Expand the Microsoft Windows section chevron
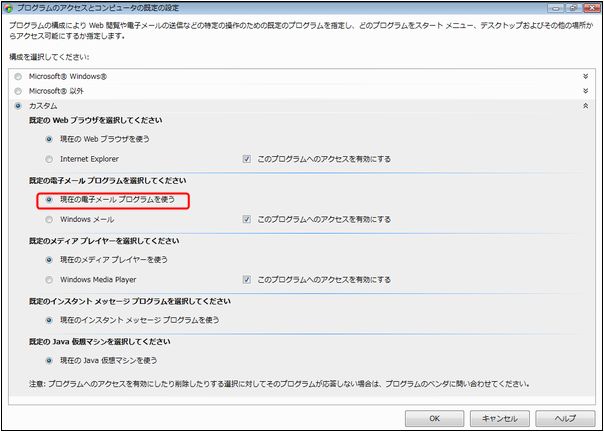This screenshot has height=432, width=604. click(586, 76)
